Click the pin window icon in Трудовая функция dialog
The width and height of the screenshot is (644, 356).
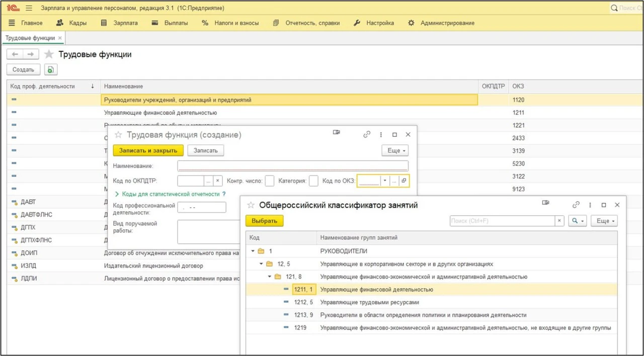(x=337, y=133)
